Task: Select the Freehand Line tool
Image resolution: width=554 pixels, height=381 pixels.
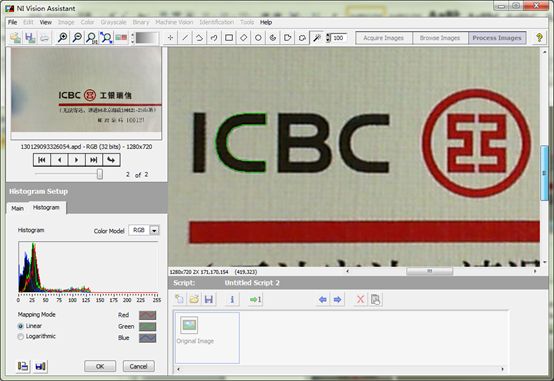Action: pos(214,37)
